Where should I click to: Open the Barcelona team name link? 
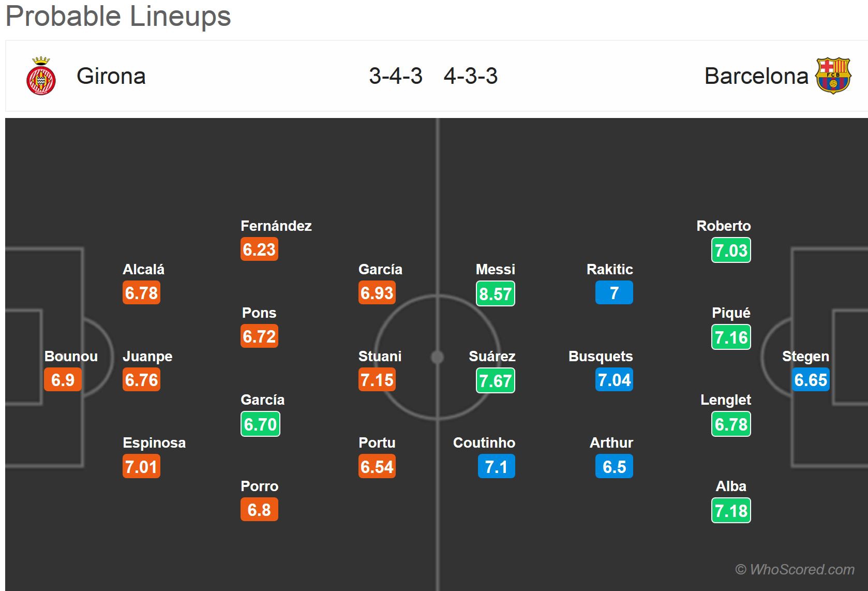[x=756, y=76]
